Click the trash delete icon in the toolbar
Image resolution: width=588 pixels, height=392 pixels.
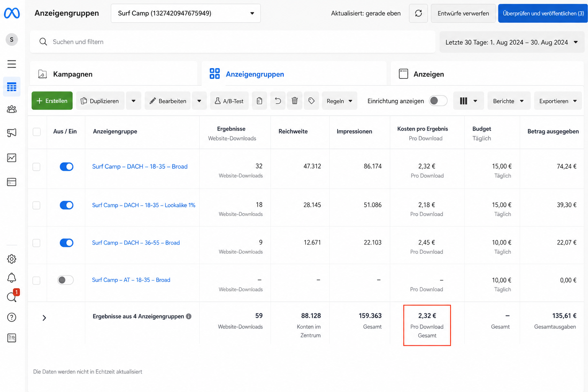295,101
